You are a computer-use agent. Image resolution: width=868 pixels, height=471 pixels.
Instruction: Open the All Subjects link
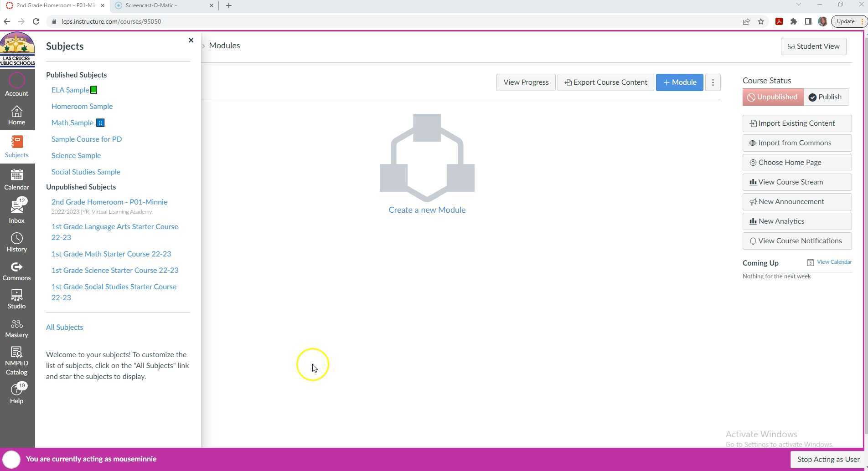tap(64, 327)
